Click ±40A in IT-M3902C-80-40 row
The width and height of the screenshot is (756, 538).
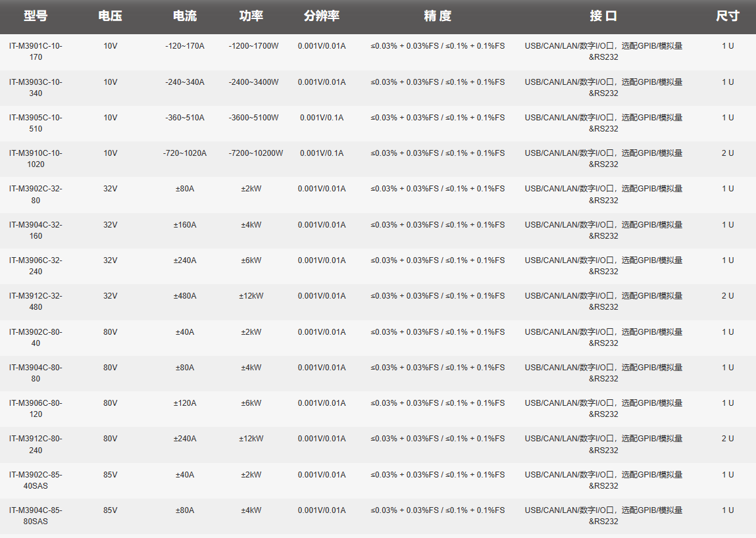coord(185,332)
